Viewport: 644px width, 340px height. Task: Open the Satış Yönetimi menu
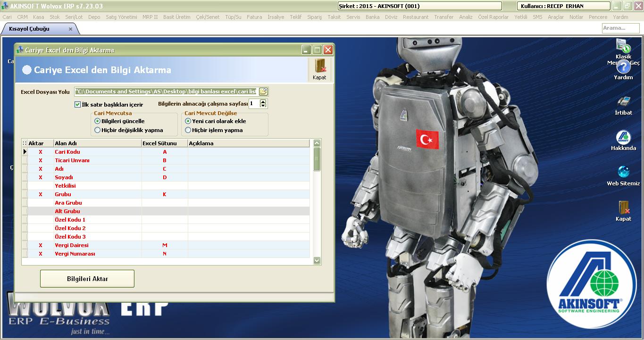pyautogui.click(x=121, y=17)
